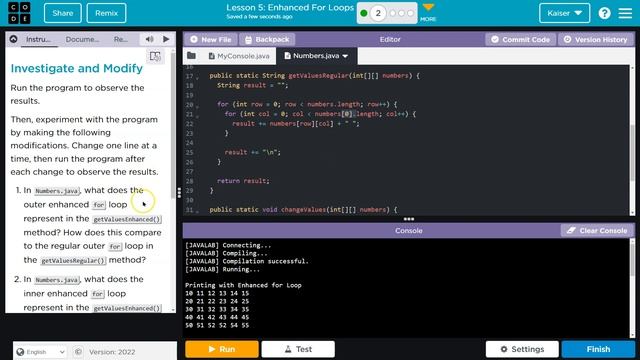This screenshot has height=360, width=640.
Task: Click the Code.org logo
Action: [x=19, y=13]
